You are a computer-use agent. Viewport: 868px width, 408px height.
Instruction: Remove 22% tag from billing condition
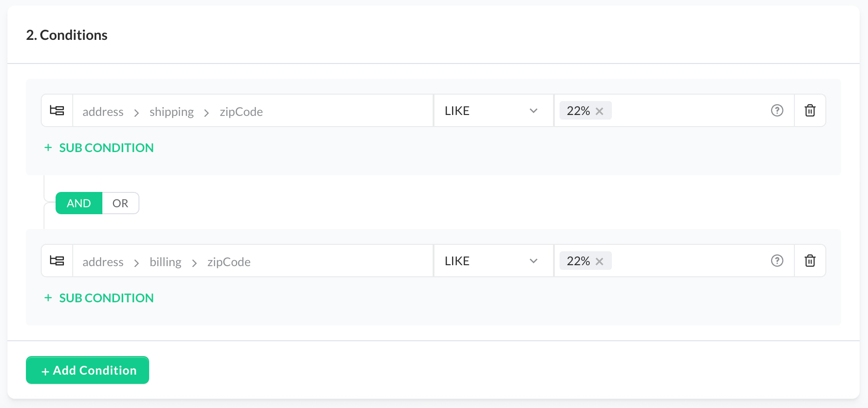(x=599, y=261)
